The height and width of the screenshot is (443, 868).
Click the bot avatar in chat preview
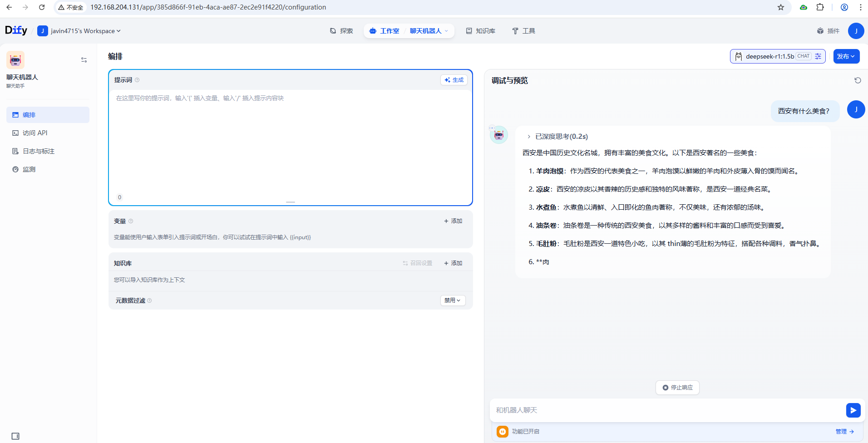(499, 135)
